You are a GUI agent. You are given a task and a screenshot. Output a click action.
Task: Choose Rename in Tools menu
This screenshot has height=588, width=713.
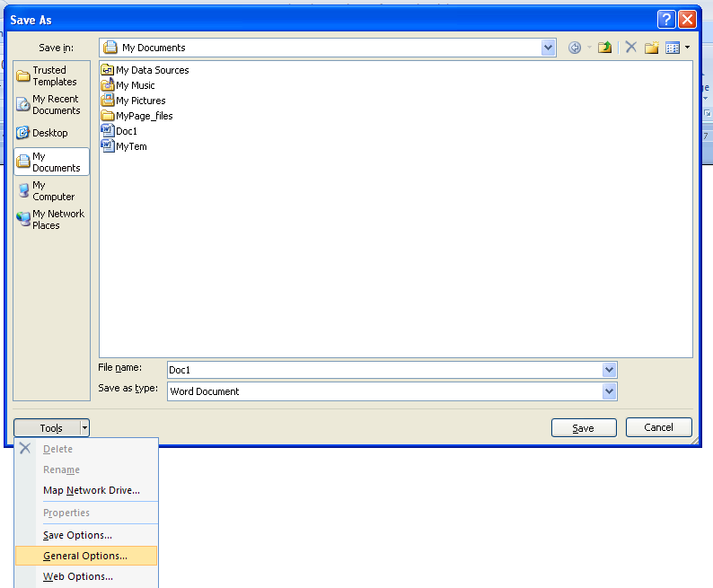[x=86, y=470]
